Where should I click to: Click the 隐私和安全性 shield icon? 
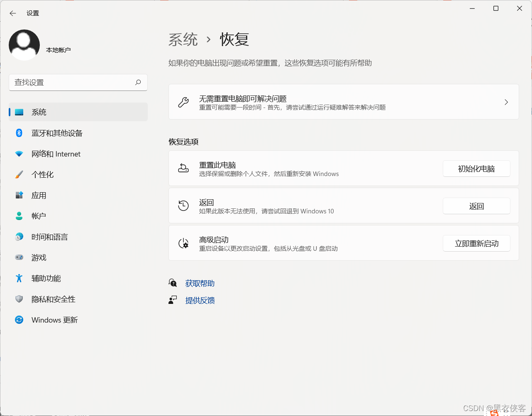pyautogui.click(x=19, y=299)
